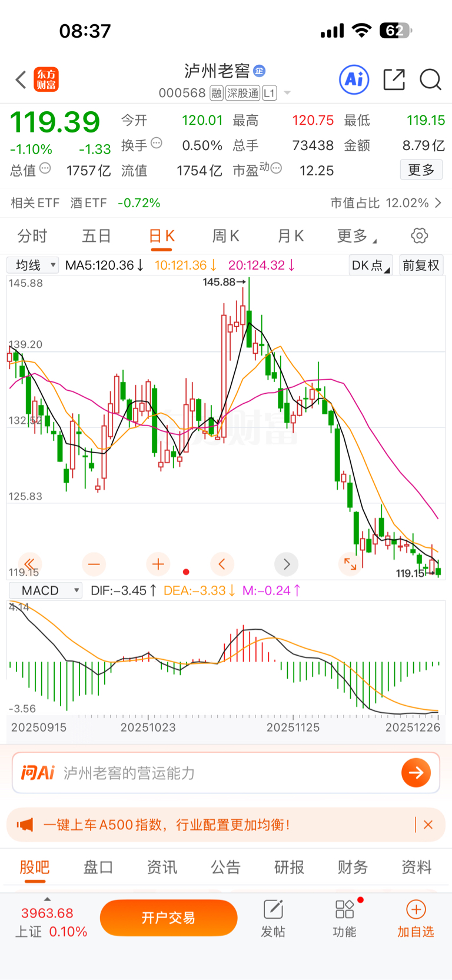The image size is (452, 980).
Task: Select the 日K tab
Action: tap(161, 236)
